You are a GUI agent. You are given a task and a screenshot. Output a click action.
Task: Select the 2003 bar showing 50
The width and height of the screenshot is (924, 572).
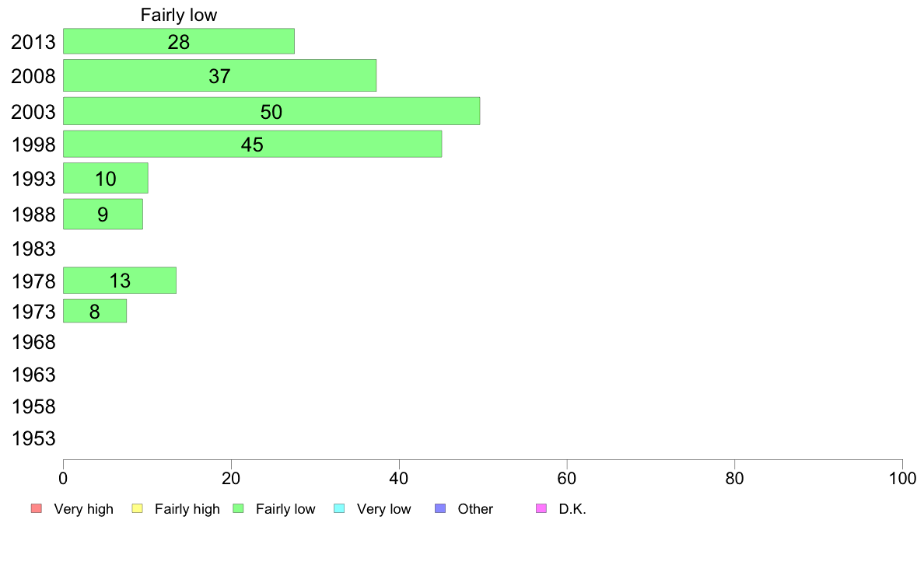click(271, 111)
